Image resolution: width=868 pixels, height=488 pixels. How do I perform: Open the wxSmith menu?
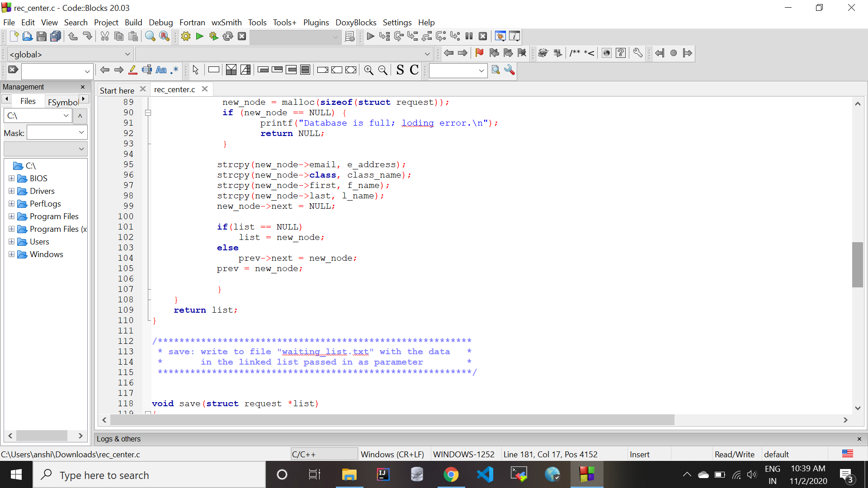[226, 22]
